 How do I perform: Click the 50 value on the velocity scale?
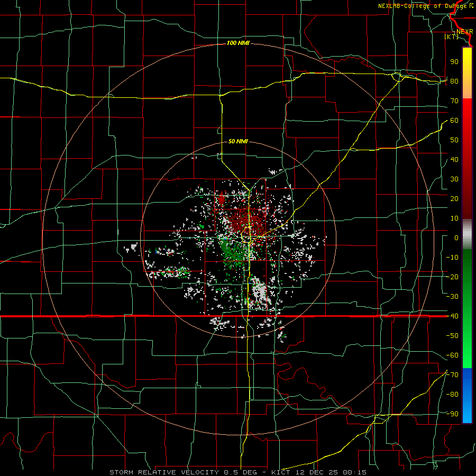454,140
